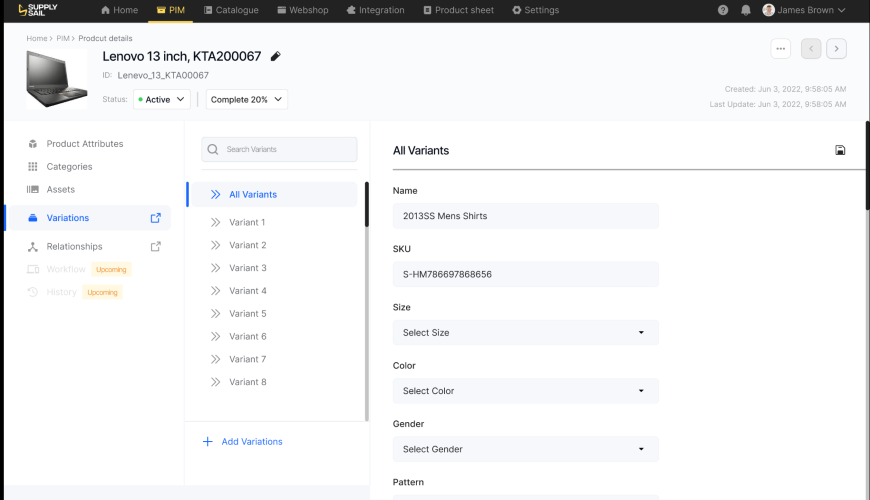Screen dimensions: 870x500
Task: Select Variant 4 in the list
Action: [247, 291]
